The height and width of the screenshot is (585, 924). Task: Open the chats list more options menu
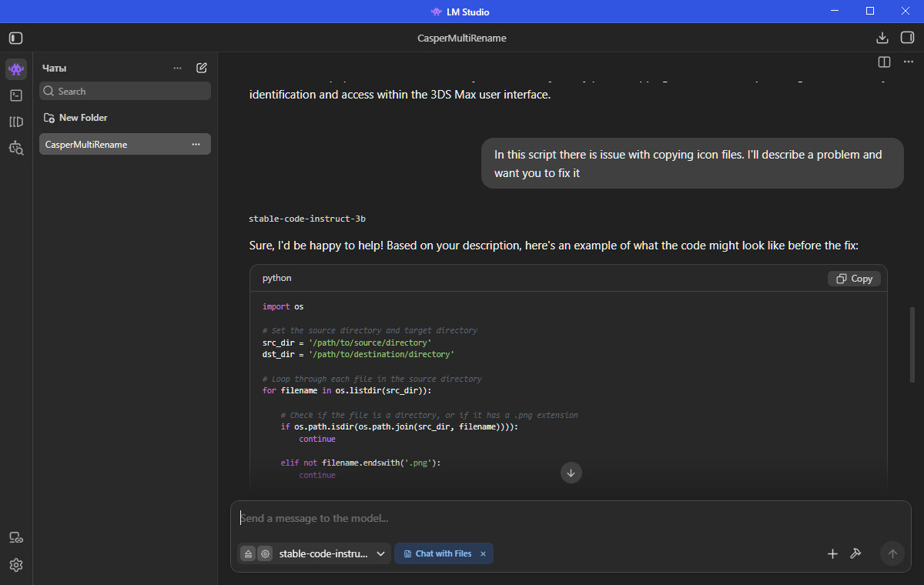click(178, 68)
